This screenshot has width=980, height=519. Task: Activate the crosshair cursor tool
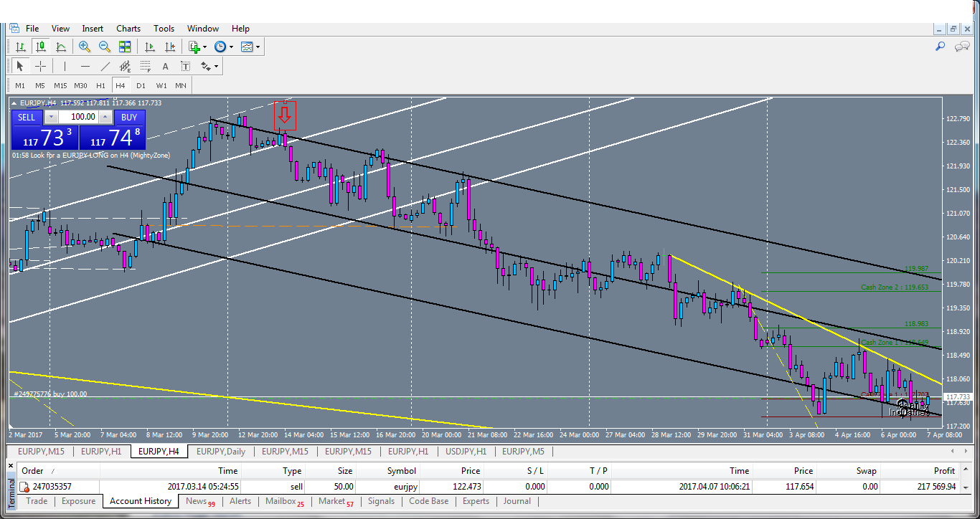[x=40, y=66]
